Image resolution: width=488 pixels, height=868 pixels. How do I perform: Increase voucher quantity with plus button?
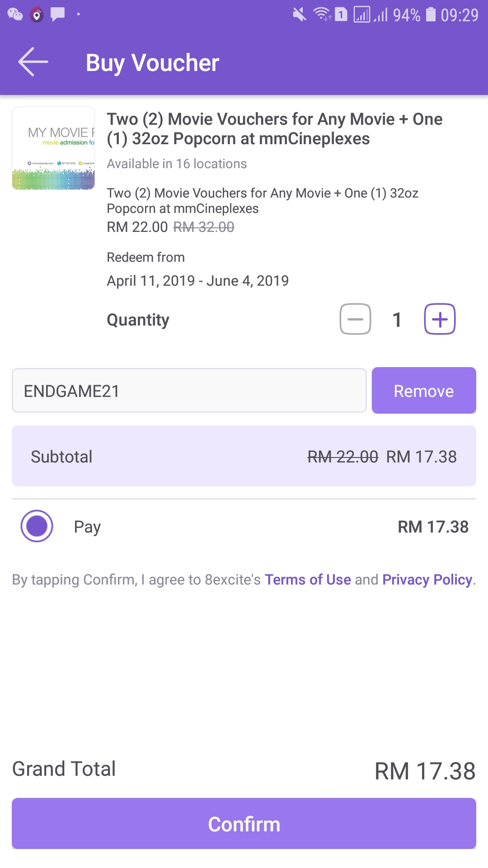[440, 319]
